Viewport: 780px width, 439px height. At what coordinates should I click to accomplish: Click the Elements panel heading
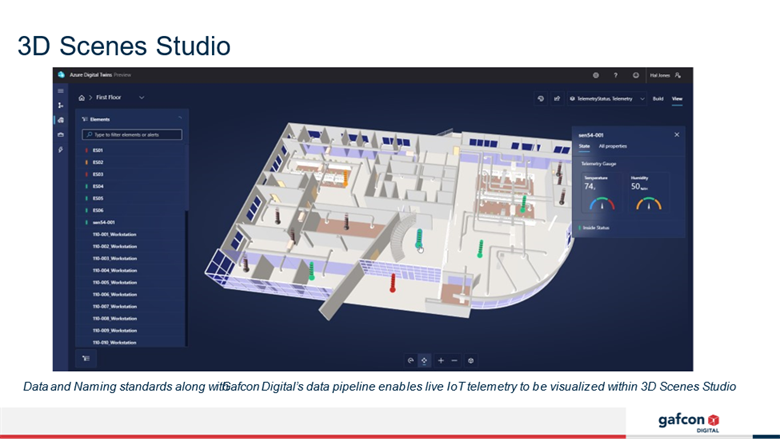pyautogui.click(x=99, y=119)
